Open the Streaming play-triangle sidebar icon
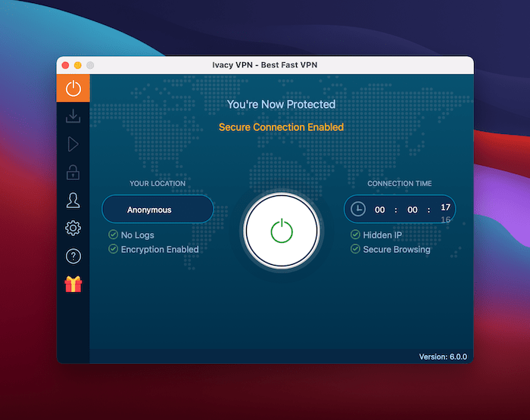This screenshot has width=530, height=420. [73, 145]
